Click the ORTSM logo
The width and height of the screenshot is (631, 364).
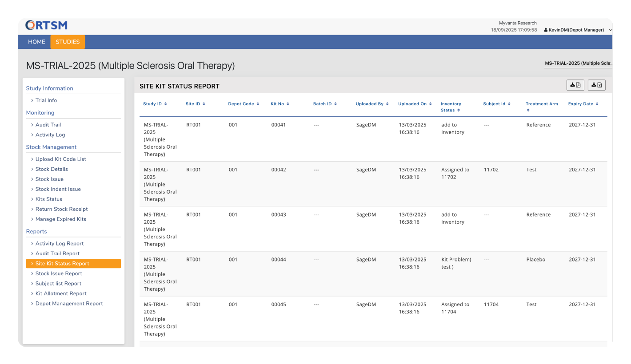(x=47, y=25)
